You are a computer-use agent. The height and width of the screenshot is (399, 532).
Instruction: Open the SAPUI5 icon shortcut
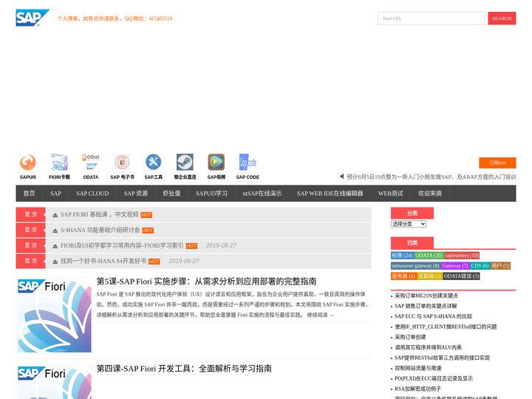[28, 163]
